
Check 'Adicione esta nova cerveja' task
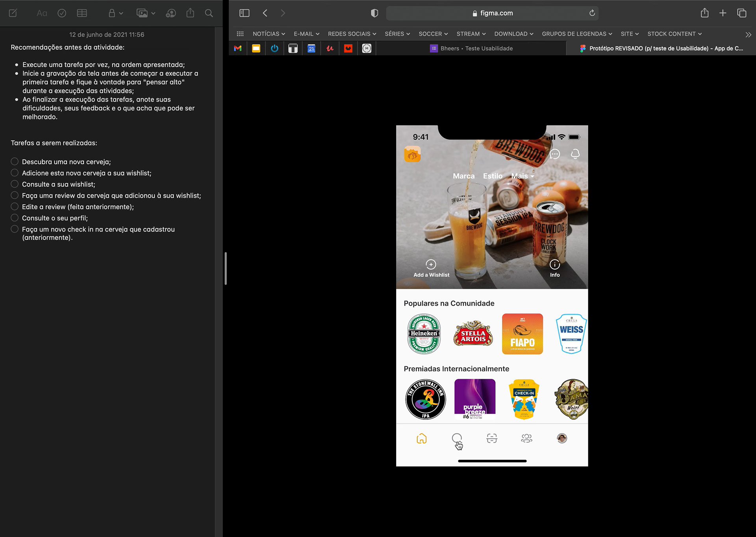point(15,173)
